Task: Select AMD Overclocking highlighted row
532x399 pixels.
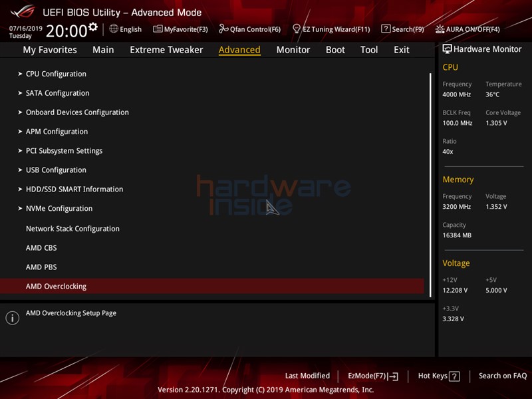Action: pos(212,286)
